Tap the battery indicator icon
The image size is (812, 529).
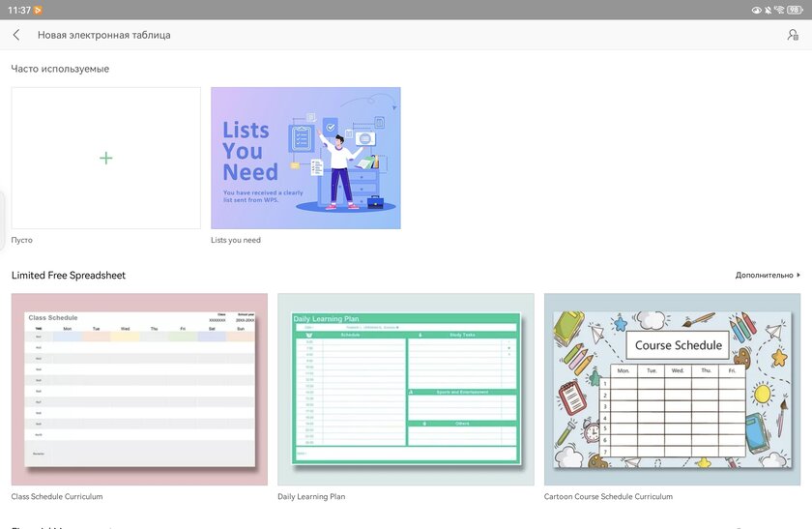pyautogui.click(x=795, y=10)
